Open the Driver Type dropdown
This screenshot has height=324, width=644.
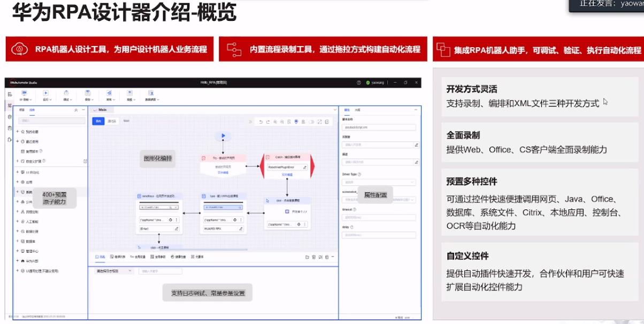pyautogui.click(x=379, y=183)
